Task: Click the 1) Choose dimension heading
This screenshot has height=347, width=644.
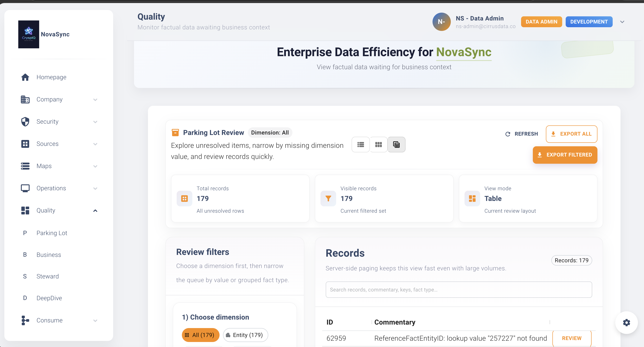Action: coord(215,317)
